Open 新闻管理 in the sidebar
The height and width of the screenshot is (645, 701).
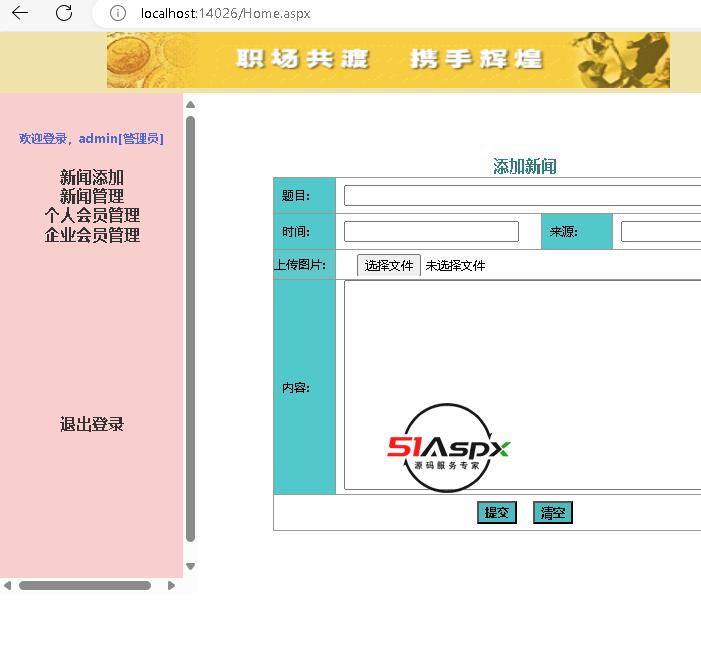coord(92,196)
